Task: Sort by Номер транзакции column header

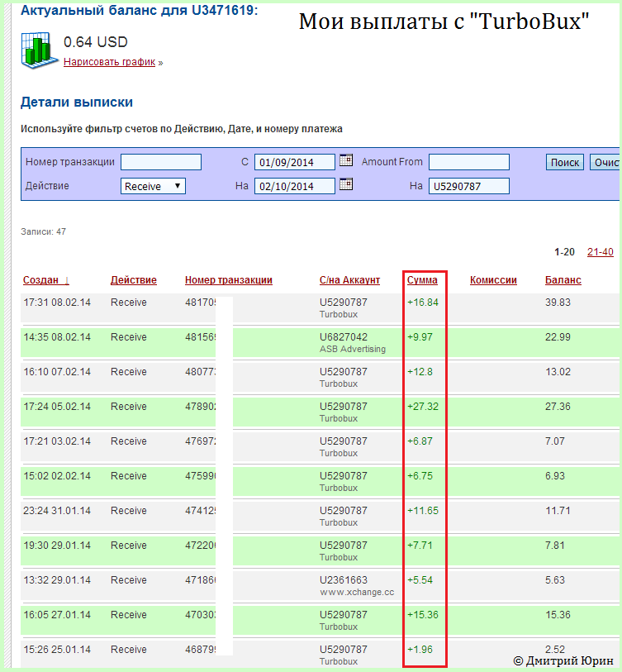Action: point(229,280)
